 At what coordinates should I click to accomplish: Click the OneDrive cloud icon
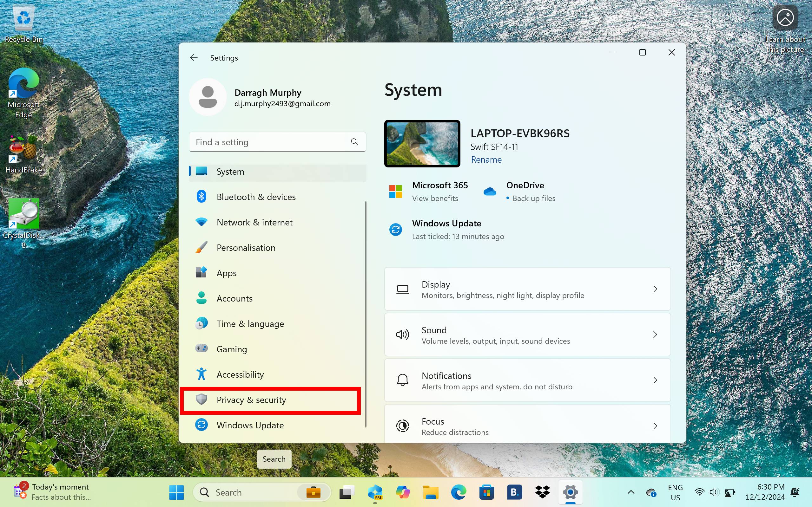click(x=490, y=191)
